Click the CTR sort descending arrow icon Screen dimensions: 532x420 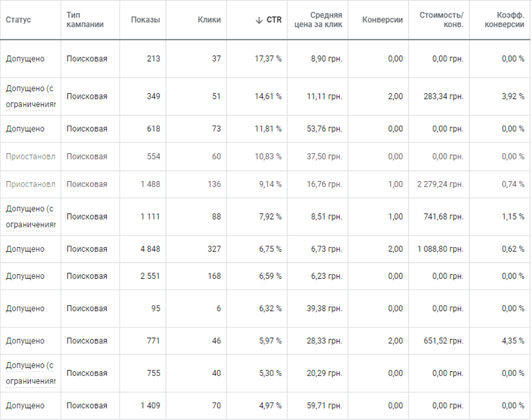point(259,20)
